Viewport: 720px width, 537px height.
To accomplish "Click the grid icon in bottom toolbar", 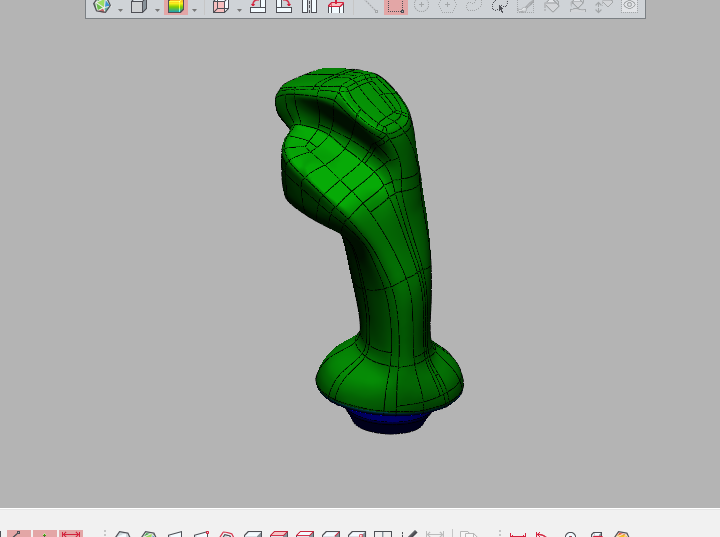I will click(x=382, y=535).
